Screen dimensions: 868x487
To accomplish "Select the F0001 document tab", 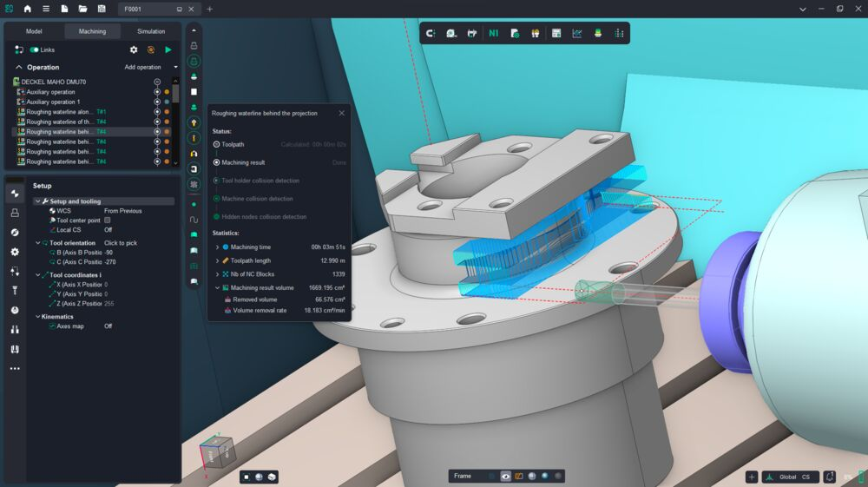I will pyautogui.click(x=159, y=9).
